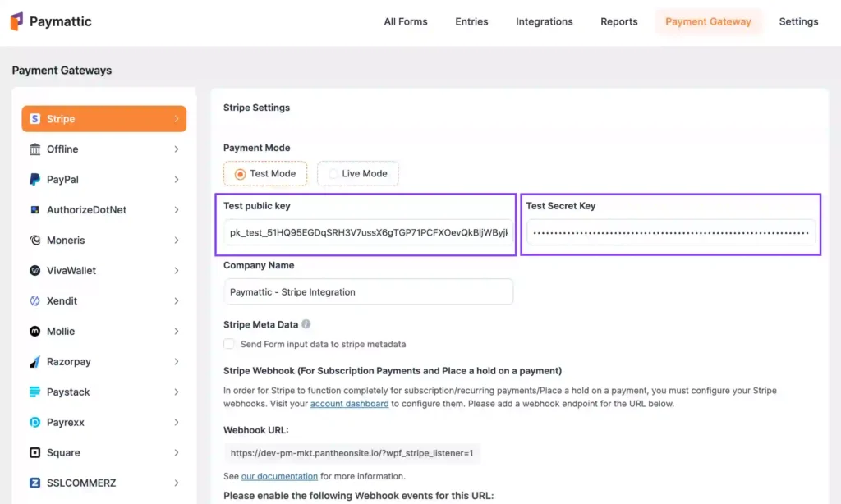Expand the AuthorizeDotNet gateway chevron
Screen dimensions: 841x504
click(177, 209)
